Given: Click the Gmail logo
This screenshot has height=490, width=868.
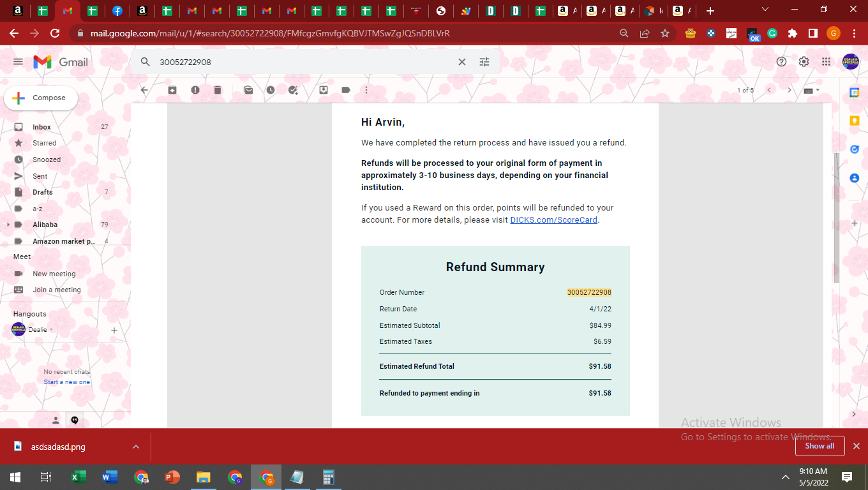Looking at the screenshot, I should [x=61, y=62].
